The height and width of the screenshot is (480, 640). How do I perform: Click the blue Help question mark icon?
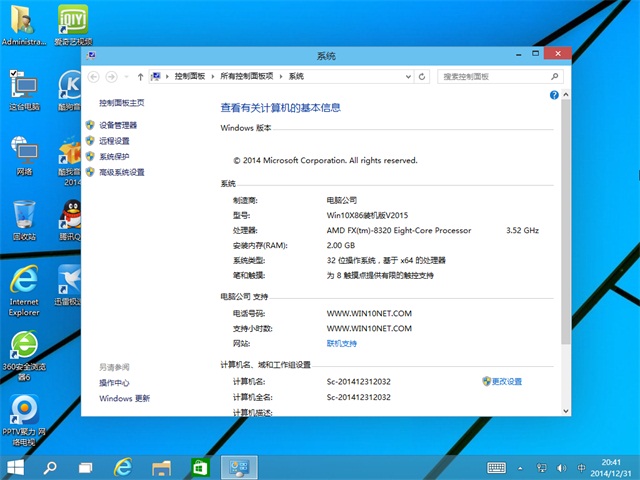click(x=554, y=95)
